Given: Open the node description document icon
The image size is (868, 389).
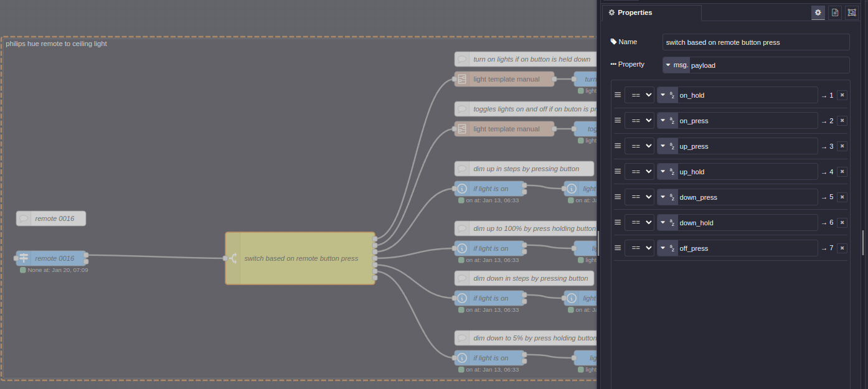Looking at the screenshot, I should (835, 12).
